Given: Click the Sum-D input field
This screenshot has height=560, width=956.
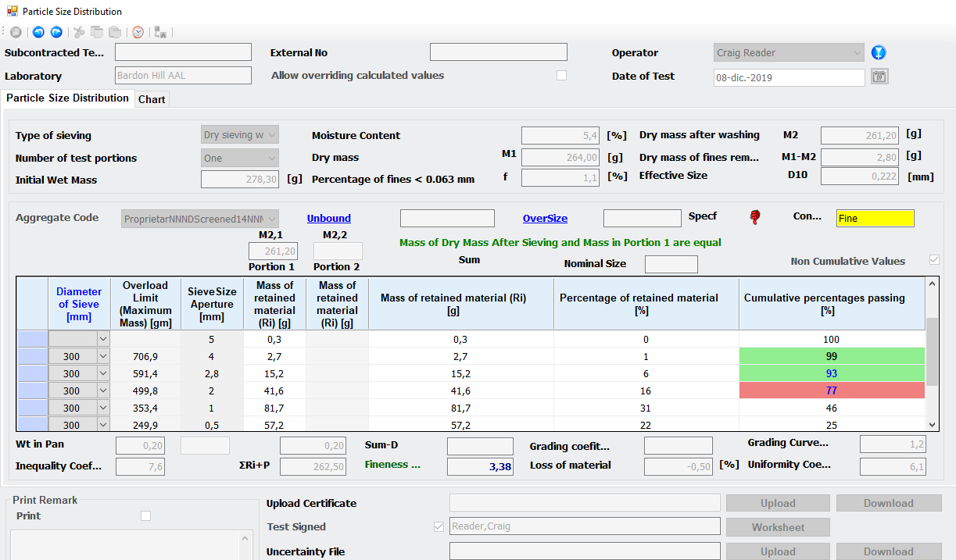Looking at the screenshot, I should pos(480,446).
